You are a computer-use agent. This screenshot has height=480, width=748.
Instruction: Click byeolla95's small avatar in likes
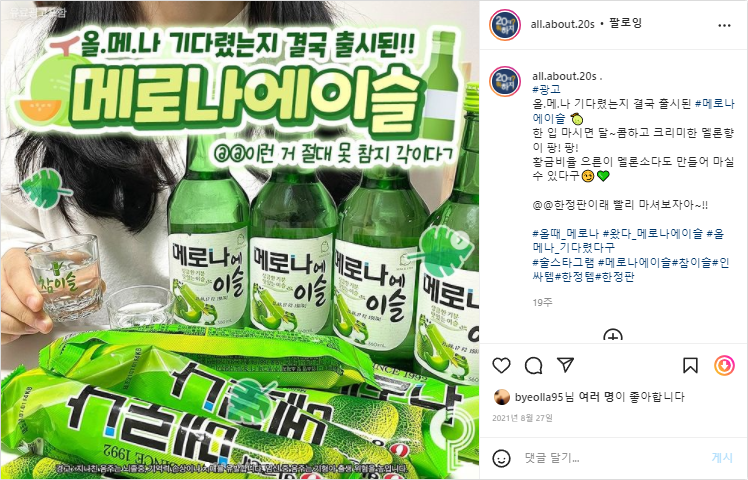[501, 397]
